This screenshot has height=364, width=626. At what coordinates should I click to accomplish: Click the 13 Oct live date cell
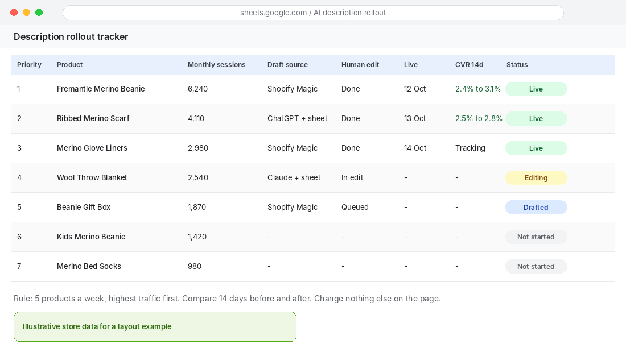coord(415,118)
